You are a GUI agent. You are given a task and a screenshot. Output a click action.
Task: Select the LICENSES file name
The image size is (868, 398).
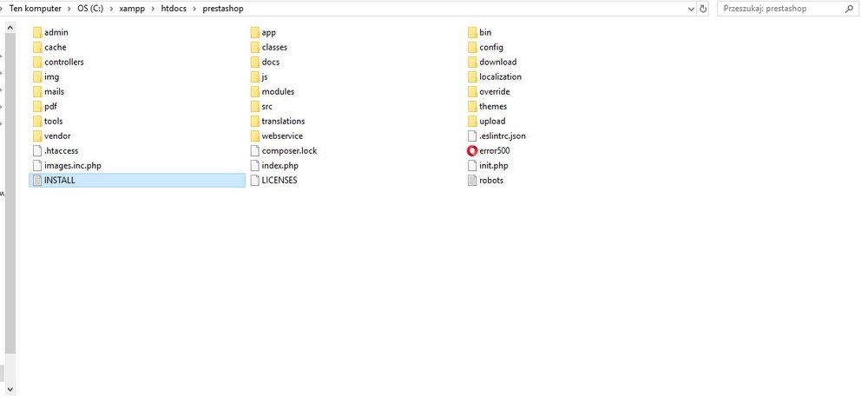[279, 180]
